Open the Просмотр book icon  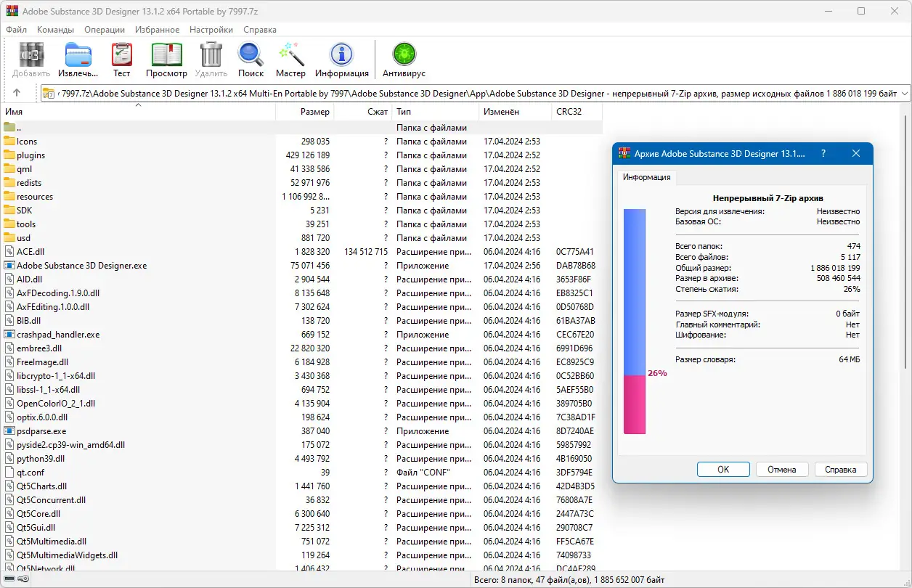pyautogui.click(x=166, y=54)
